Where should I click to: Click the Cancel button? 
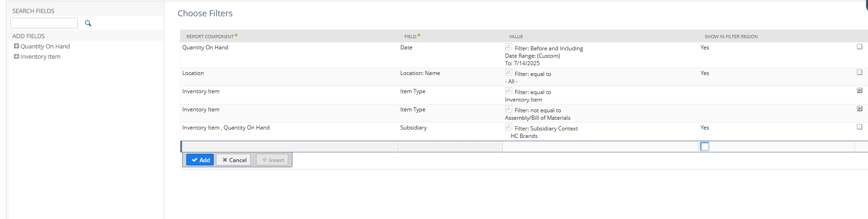click(234, 160)
